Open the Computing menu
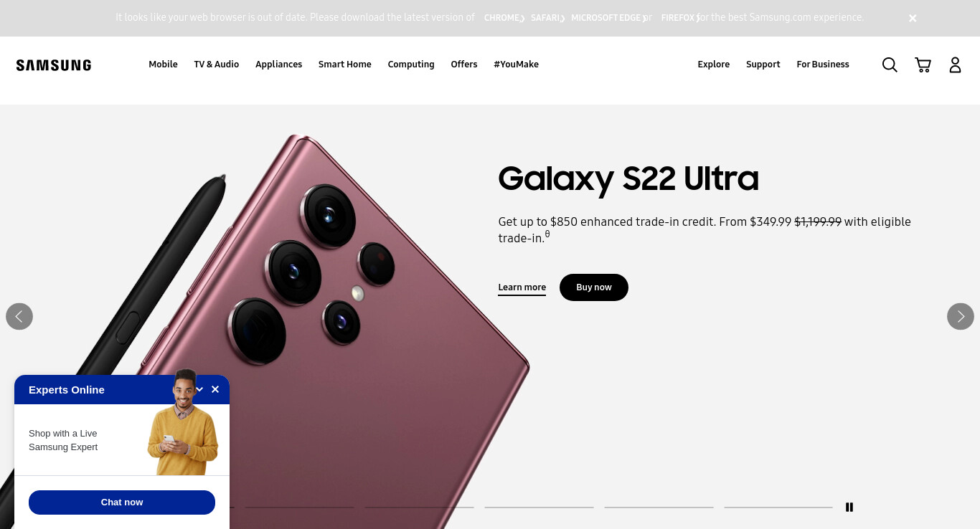980x529 pixels. tap(411, 65)
